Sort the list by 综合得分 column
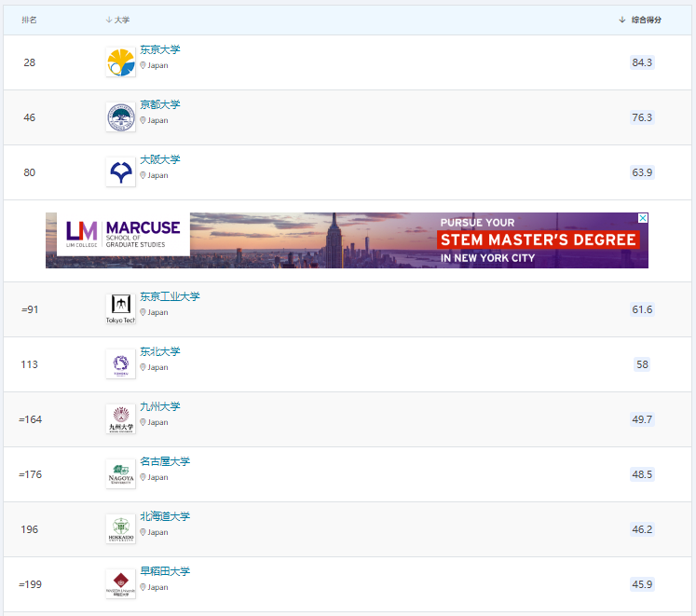Viewport: 696px width, 616px height. (640, 20)
